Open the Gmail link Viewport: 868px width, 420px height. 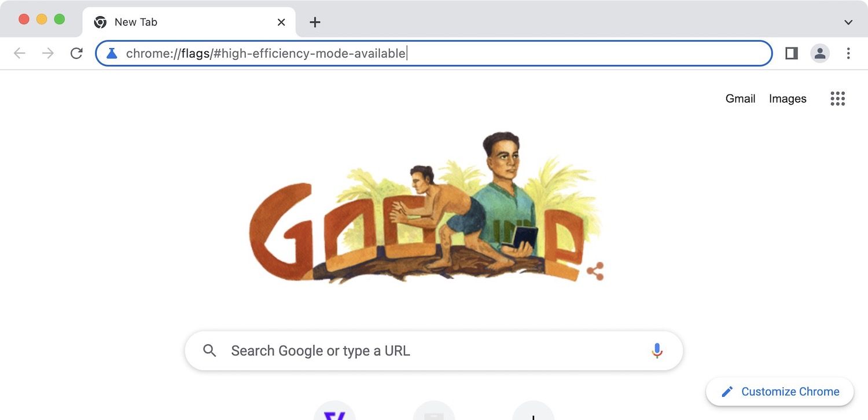coord(740,98)
